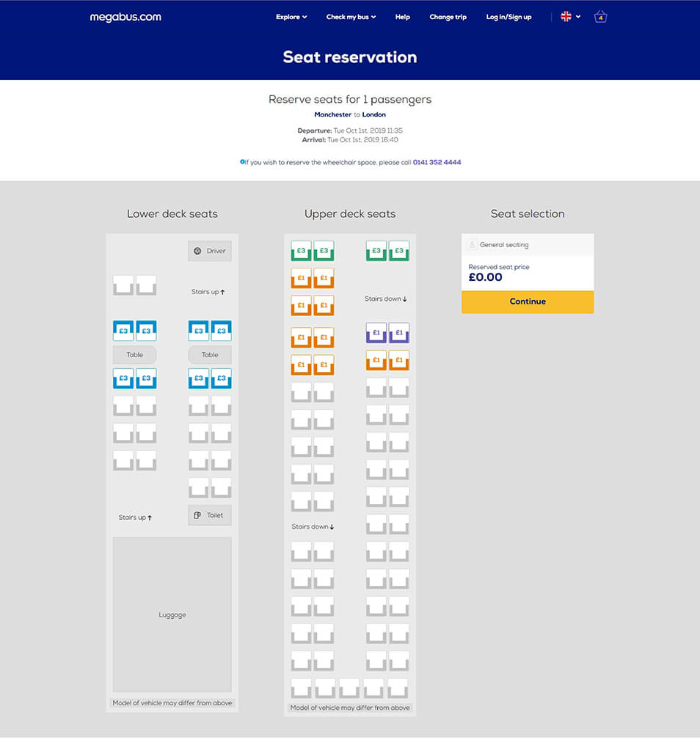
Task: Click the megabus.com logo
Action: pyautogui.click(x=125, y=17)
